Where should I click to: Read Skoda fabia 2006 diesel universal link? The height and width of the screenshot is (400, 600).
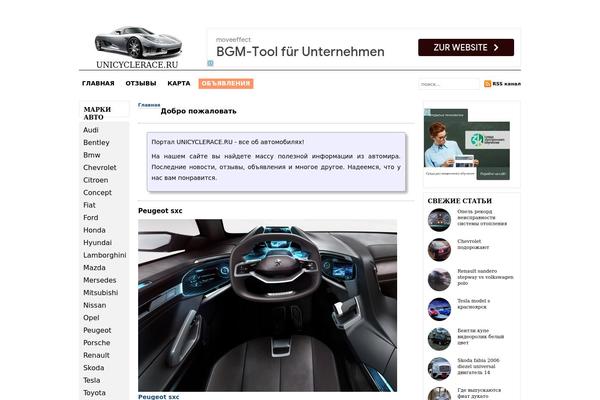(478, 367)
